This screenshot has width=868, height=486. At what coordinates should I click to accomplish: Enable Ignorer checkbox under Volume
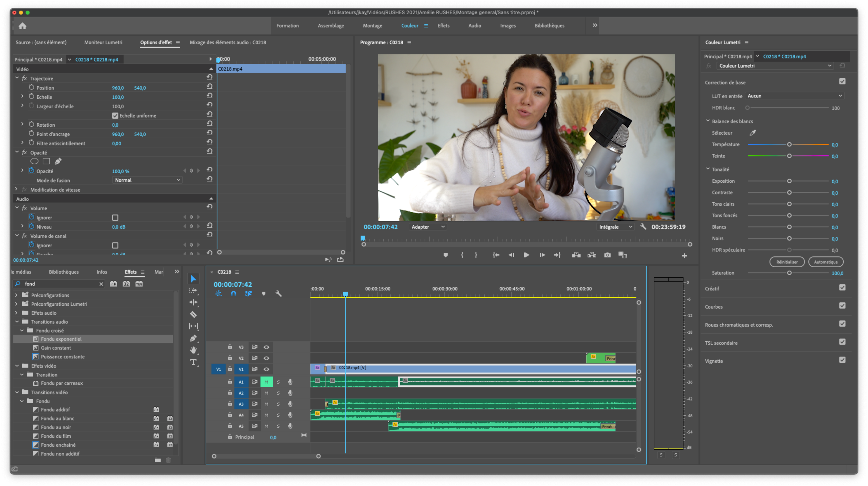pos(115,218)
